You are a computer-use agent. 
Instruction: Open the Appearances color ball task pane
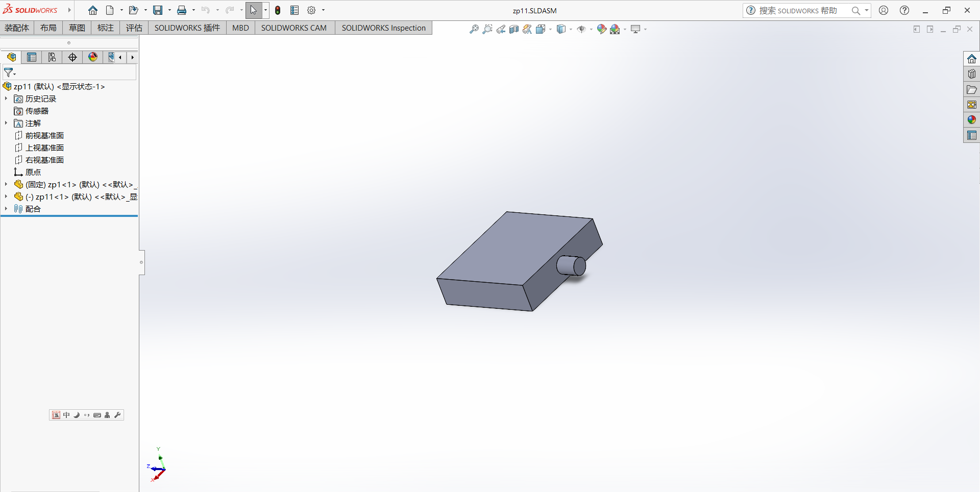tap(971, 120)
